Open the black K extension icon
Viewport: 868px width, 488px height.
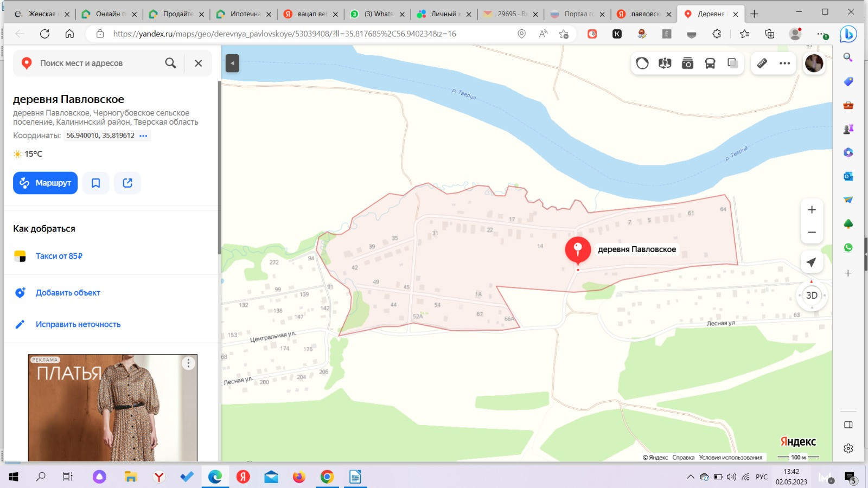[617, 34]
